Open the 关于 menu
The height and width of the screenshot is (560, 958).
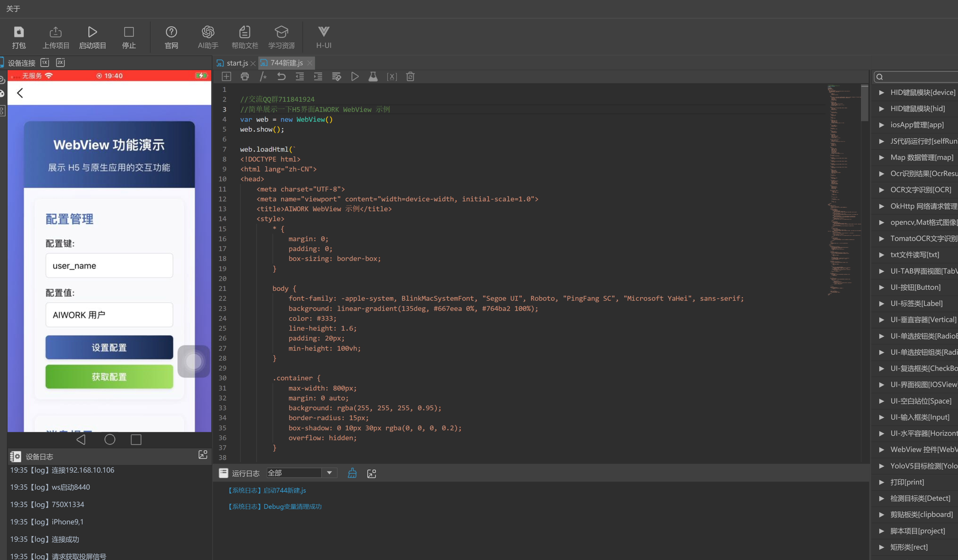(13, 8)
